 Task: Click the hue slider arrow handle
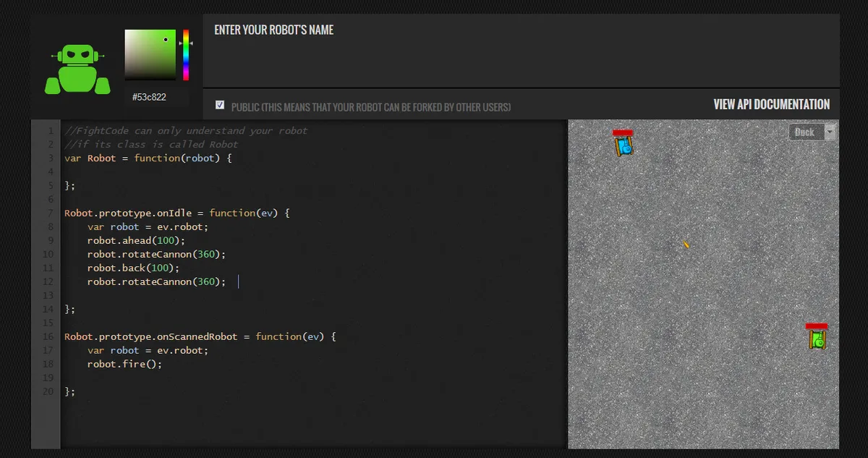[181, 43]
